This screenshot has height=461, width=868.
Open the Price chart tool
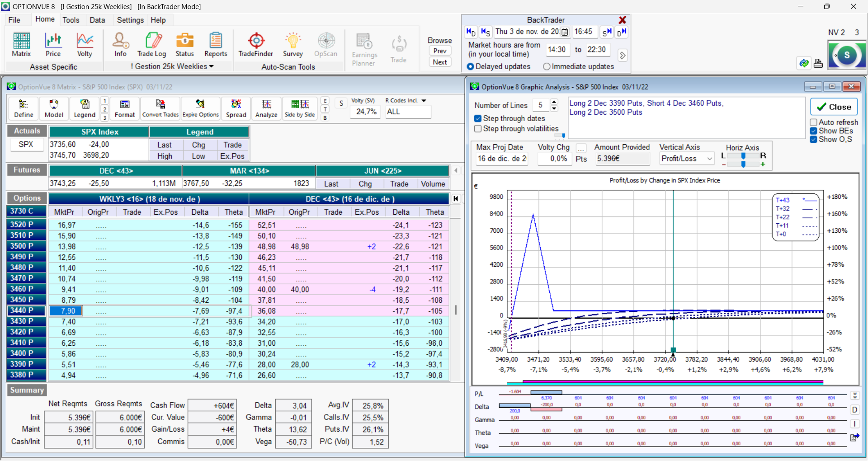[53, 45]
